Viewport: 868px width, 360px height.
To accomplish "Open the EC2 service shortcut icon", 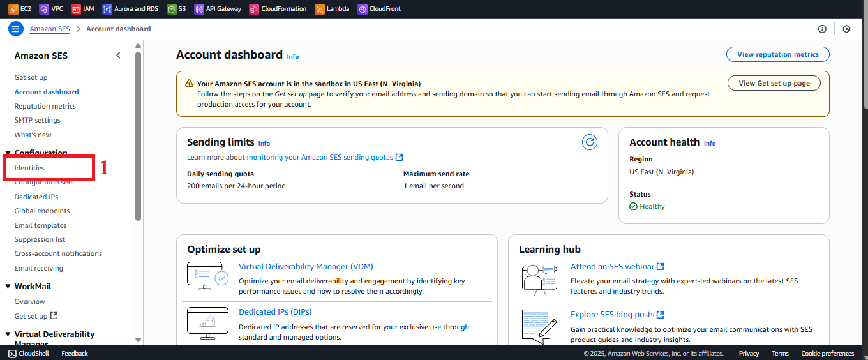I will tap(13, 9).
